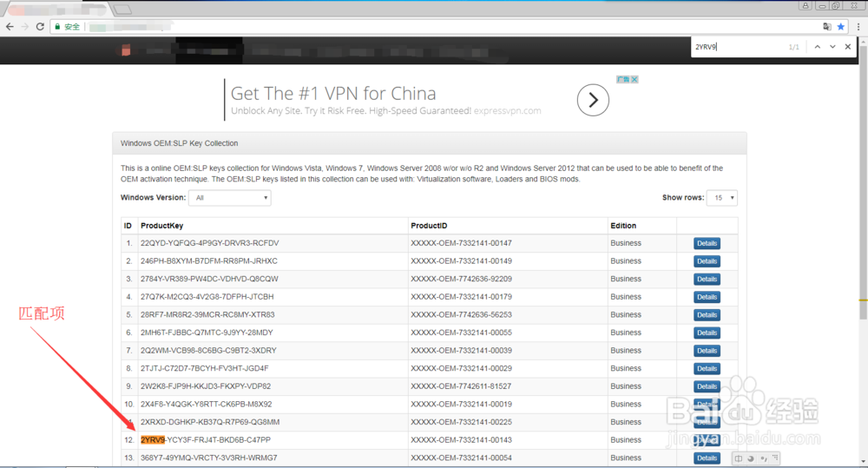Click the find bar search field
The height and width of the screenshot is (468, 868).
pos(739,47)
